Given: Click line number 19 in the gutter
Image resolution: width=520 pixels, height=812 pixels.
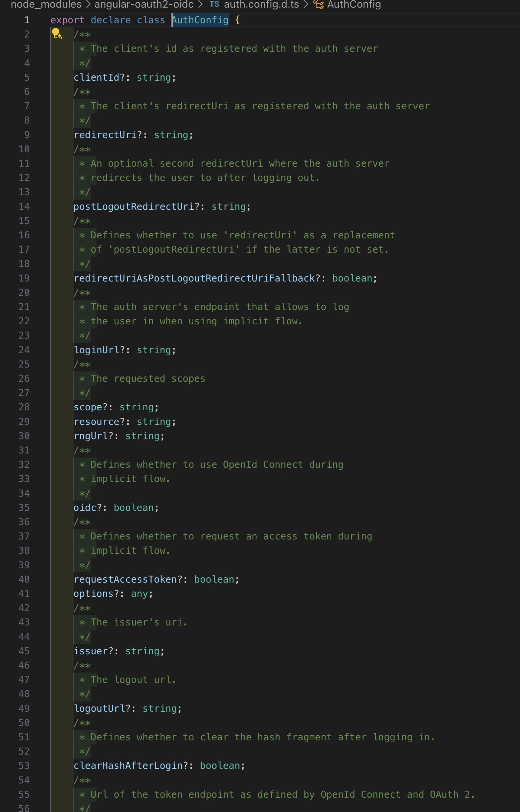Looking at the screenshot, I should tap(24, 278).
